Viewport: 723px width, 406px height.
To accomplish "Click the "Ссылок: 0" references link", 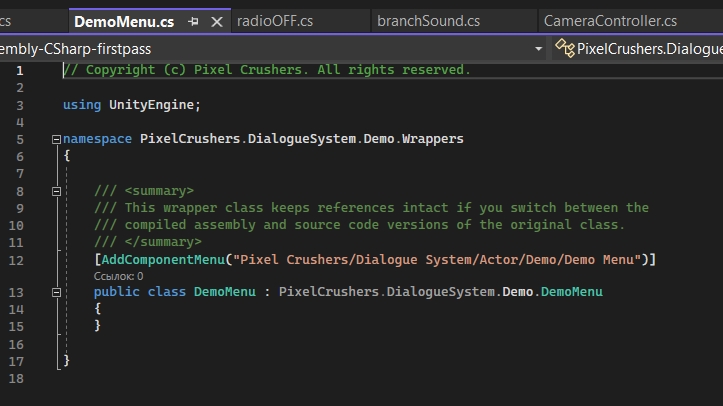I will coord(119,276).
